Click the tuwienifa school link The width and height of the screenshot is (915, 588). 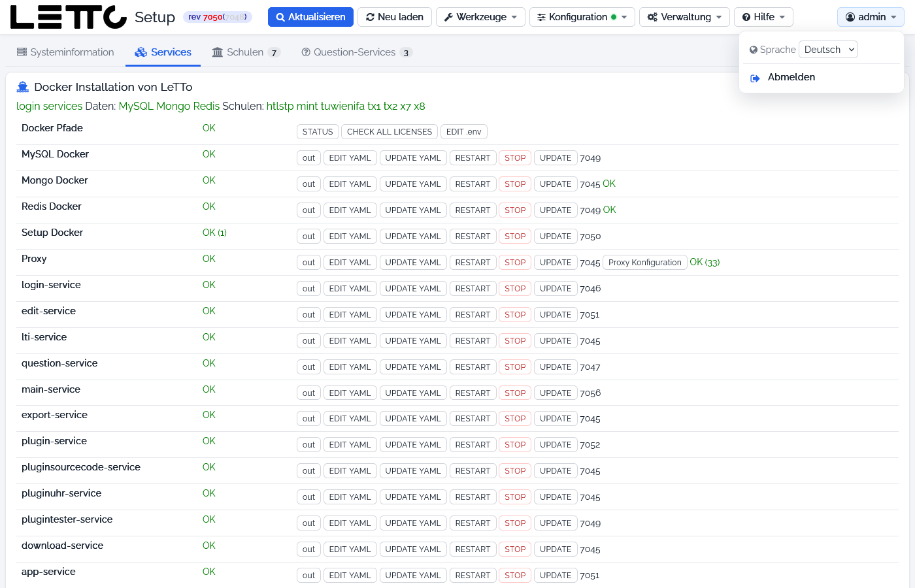pyautogui.click(x=342, y=106)
